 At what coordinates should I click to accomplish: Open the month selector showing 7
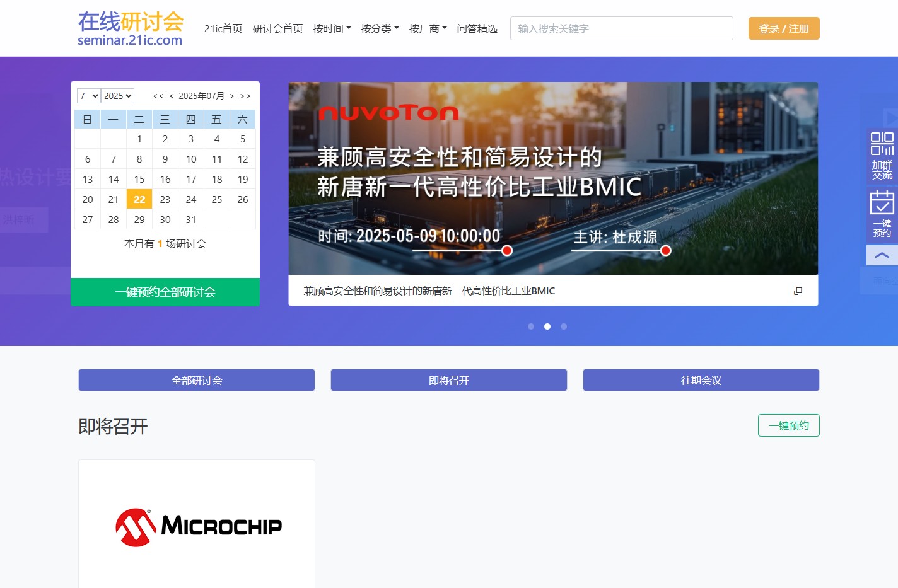(x=89, y=96)
